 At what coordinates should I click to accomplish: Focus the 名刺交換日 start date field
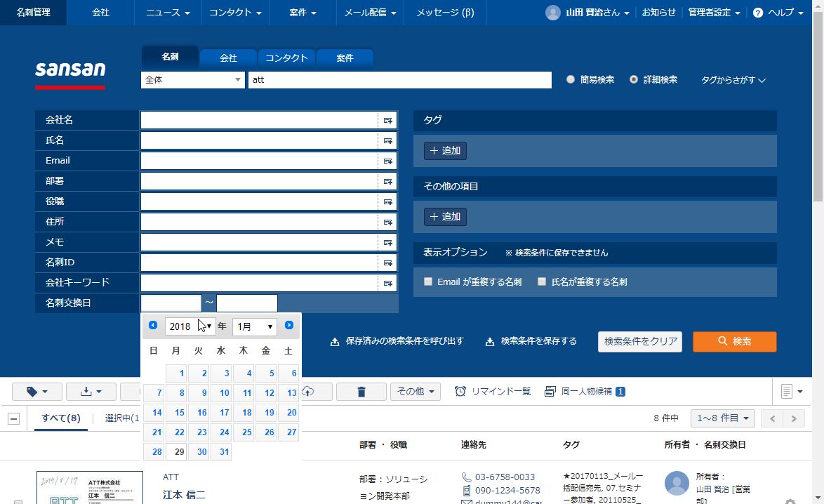[171, 303]
